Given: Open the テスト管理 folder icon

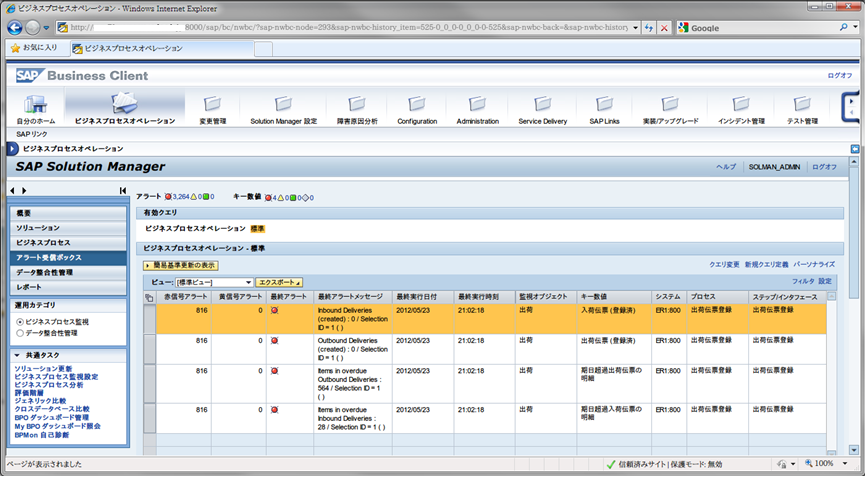Looking at the screenshot, I should [802, 103].
